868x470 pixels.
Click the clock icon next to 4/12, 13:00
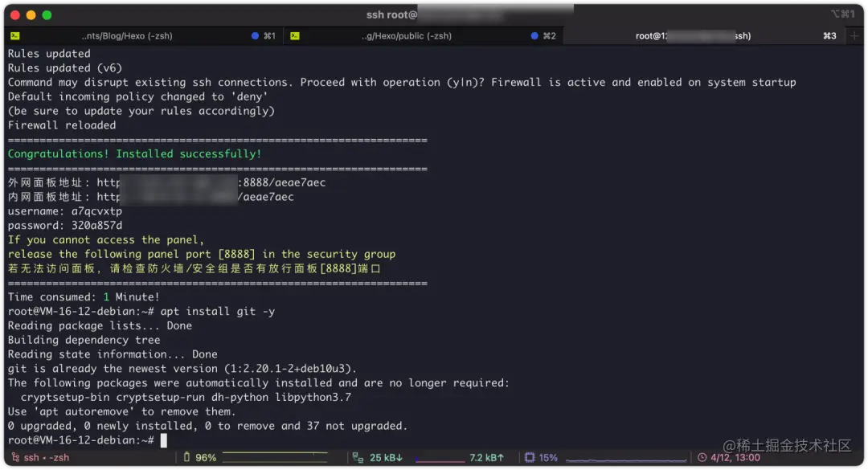(x=702, y=457)
